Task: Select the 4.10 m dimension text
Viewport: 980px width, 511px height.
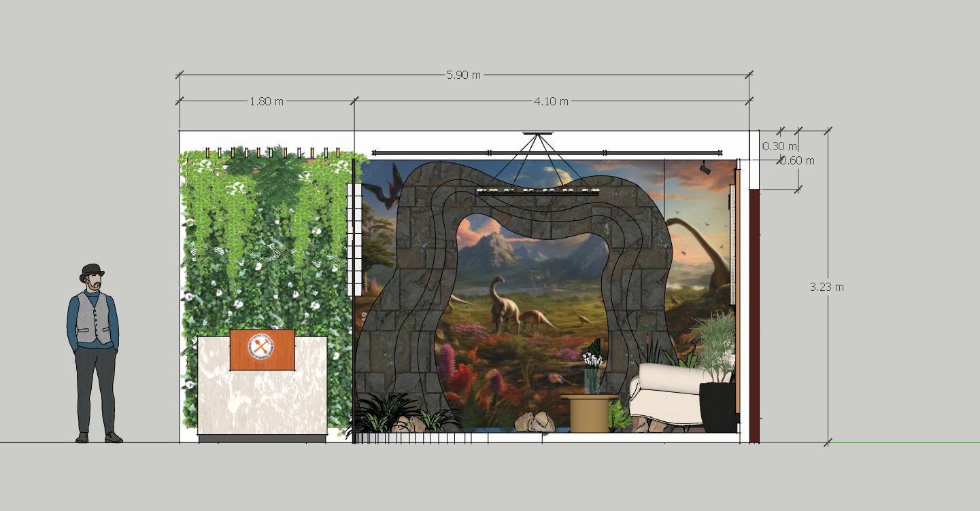Action: click(551, 101)
